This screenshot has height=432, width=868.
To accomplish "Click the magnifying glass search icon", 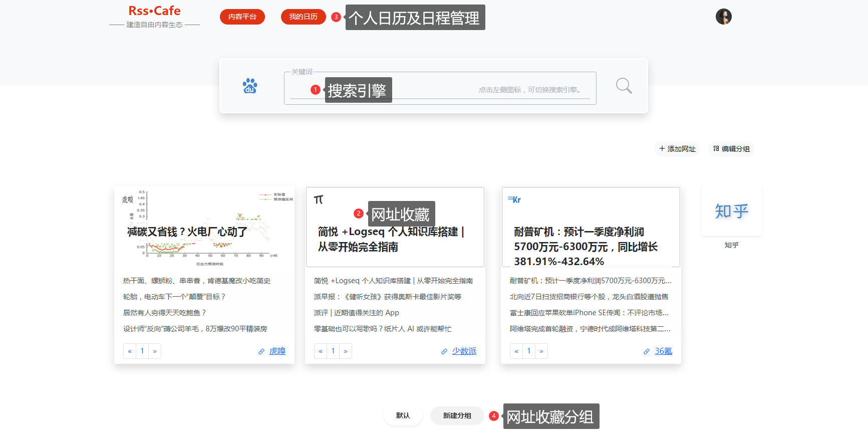I will point(624,86).
